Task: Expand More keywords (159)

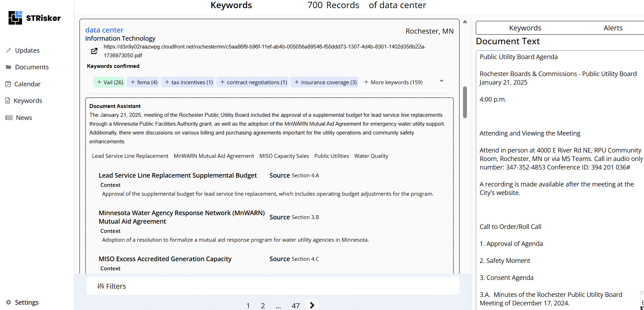Action: click(393, 82)
